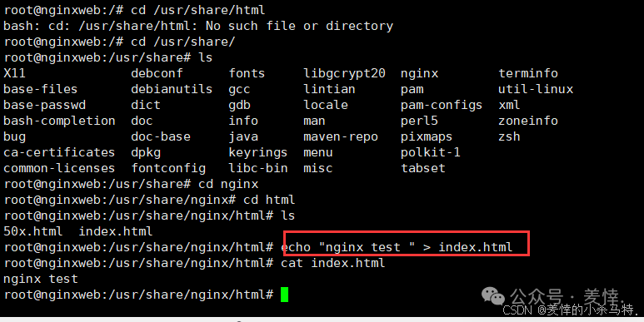Click the bash-completion entry

tap(59, 121)
